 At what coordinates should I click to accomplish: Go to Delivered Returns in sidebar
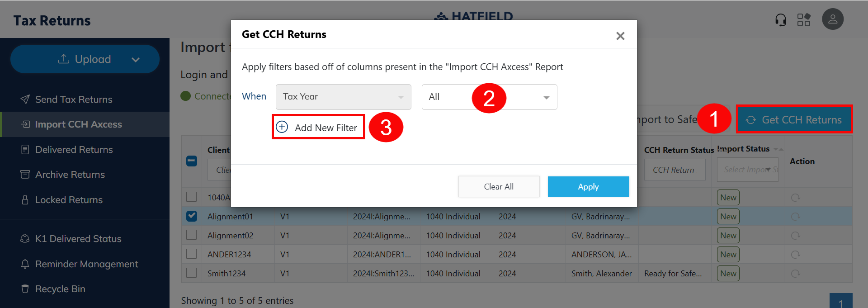coord(74,150)
